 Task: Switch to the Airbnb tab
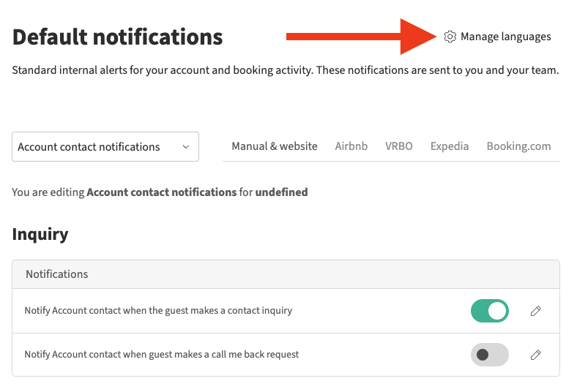(351, 146)
